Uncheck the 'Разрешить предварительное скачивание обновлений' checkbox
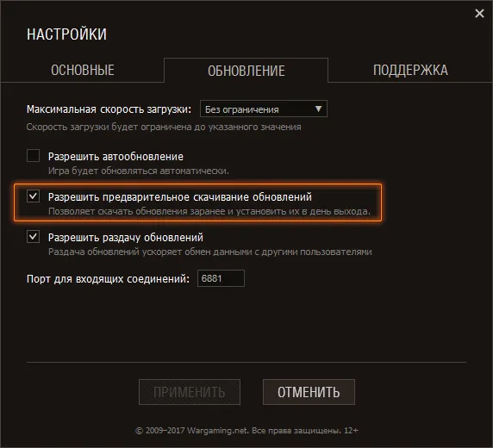The width and height of the screenshot is (493, 448). coord(33,196)
